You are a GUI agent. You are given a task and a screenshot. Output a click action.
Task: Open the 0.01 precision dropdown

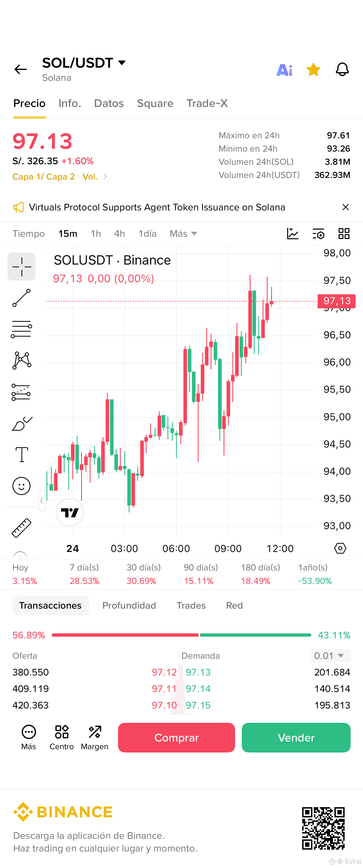[x=330, y=656]
